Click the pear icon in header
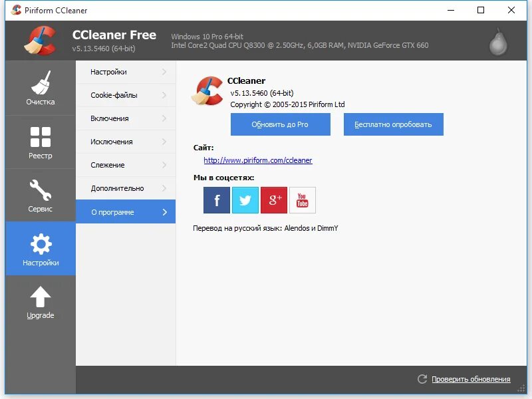Viewport: 532px width, 399px height. [x=498, y=42]
